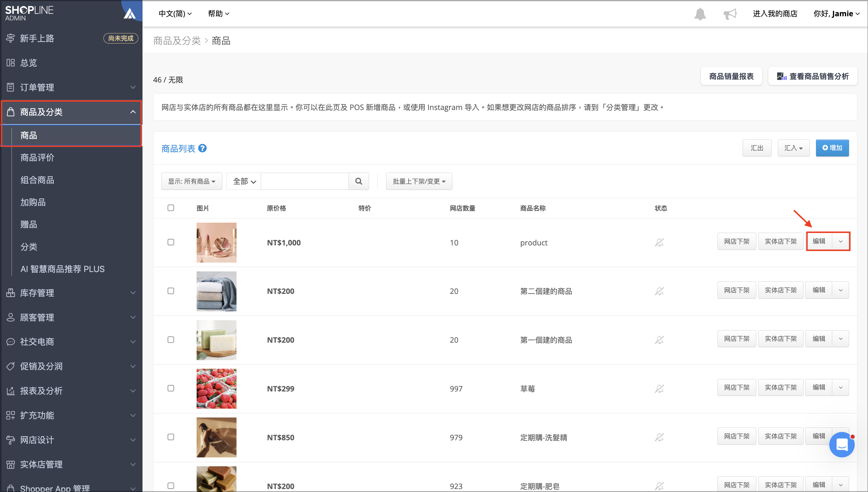Click the status icon for 第一個建的商品
Image resolution: width=868 pixels, height=492 pixels.
coord(659,340)
